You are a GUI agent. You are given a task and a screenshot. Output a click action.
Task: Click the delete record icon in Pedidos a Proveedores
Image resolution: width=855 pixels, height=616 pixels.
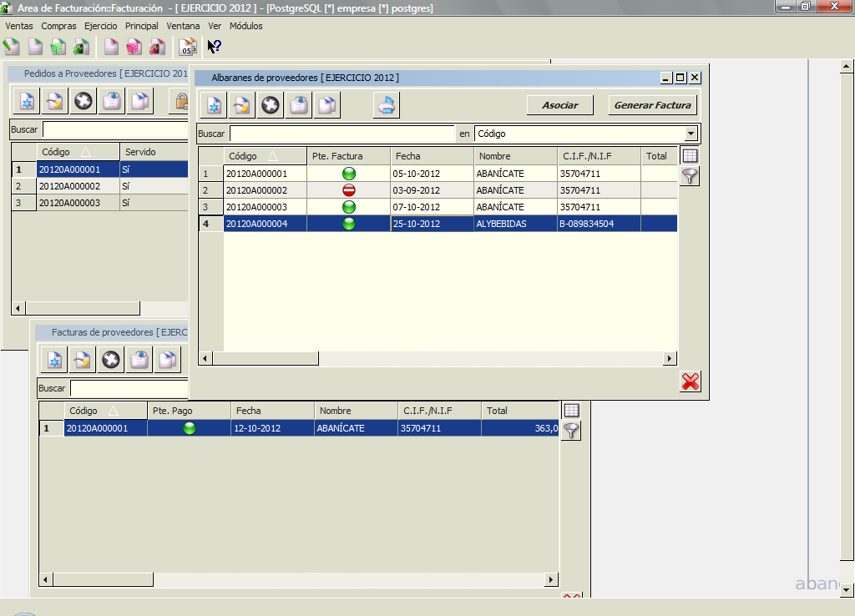[83, 101]
